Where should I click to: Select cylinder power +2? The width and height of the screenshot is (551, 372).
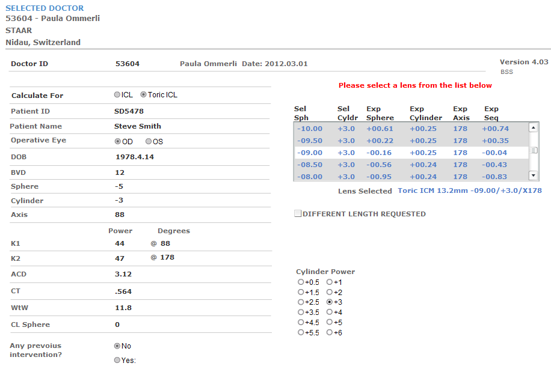[329, 292]
